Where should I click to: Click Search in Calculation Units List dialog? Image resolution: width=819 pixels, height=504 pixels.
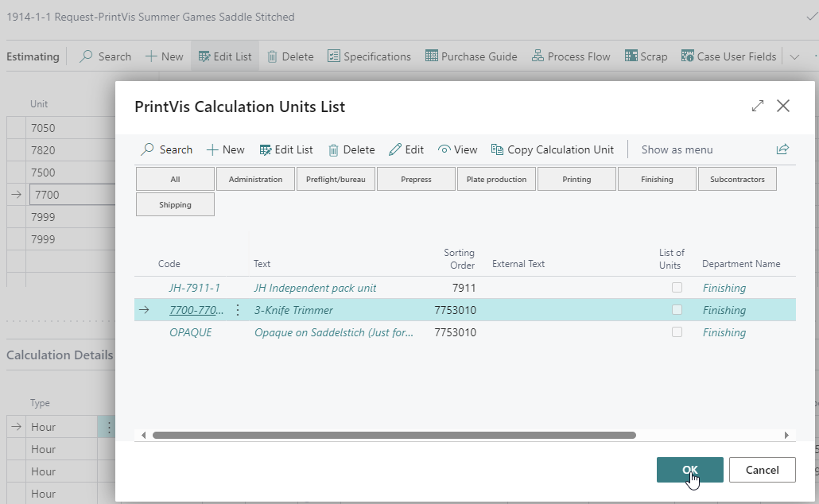click(167, 150)
